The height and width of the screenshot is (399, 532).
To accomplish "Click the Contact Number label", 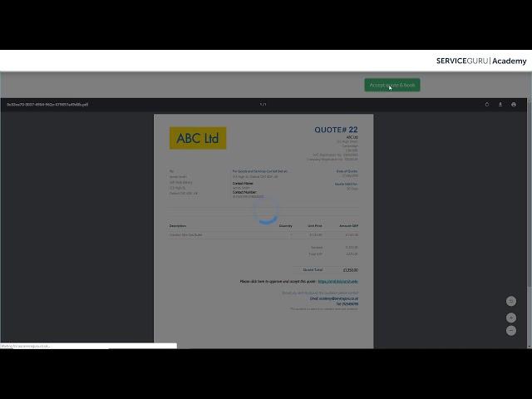I will (x=244, y=192).
